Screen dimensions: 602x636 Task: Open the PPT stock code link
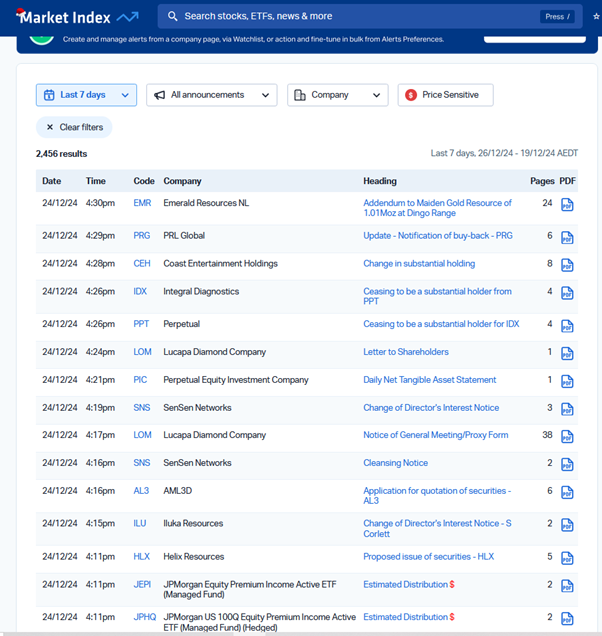141,324
